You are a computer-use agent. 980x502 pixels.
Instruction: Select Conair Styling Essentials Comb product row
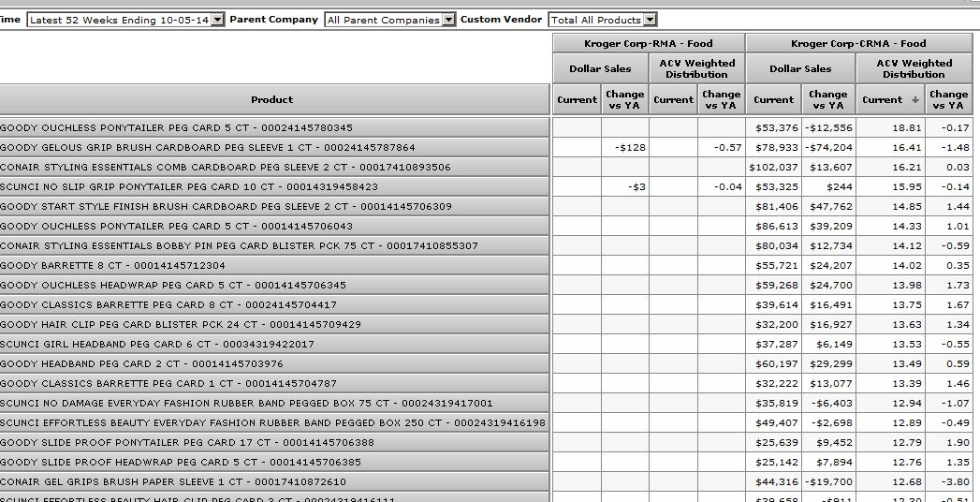tap(225, 167)
